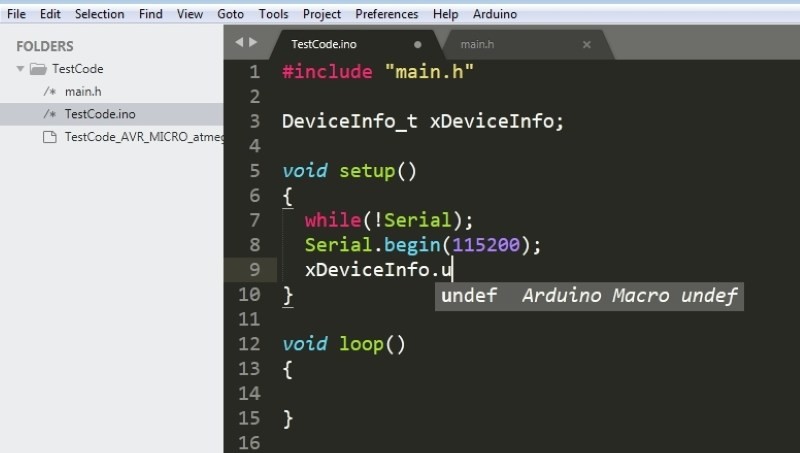The height and width of the screenshot is (453, 800).
Task: Open the Tools menu
Action: (x=273, y=14)
